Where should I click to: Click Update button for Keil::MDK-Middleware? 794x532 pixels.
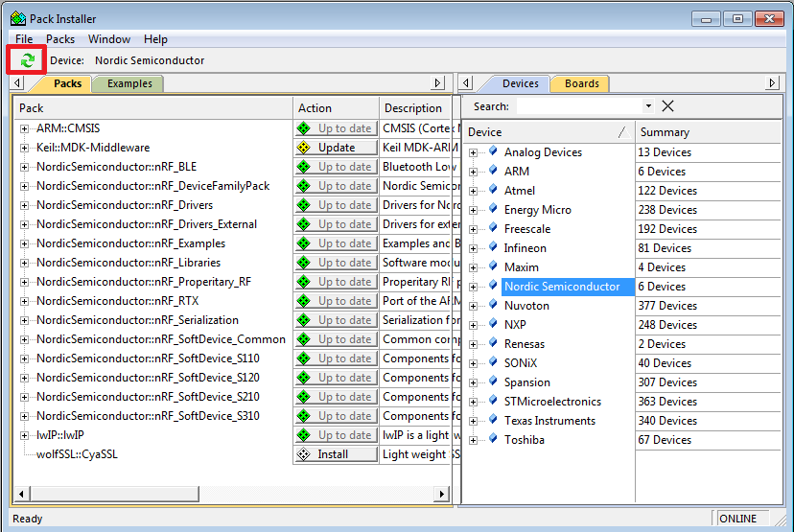(337, 148)
